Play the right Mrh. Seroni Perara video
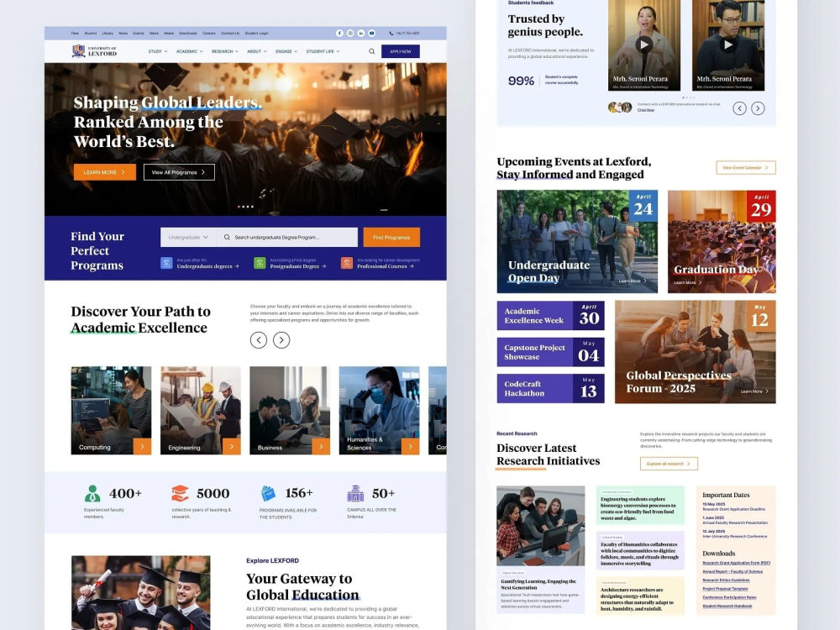Viewport: 840px width, 630px height. click(728, 45)
